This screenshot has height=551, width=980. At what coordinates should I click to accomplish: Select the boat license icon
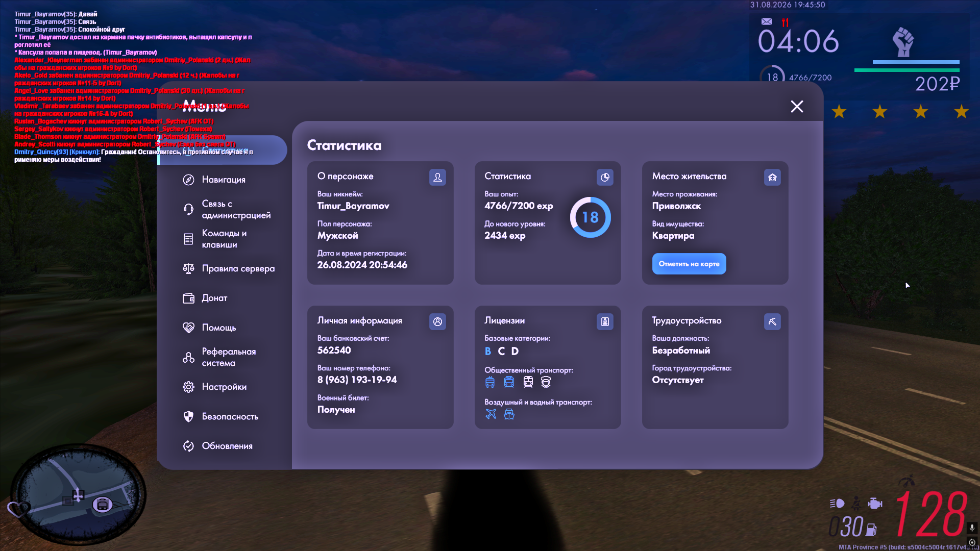(x=509, y=414)
